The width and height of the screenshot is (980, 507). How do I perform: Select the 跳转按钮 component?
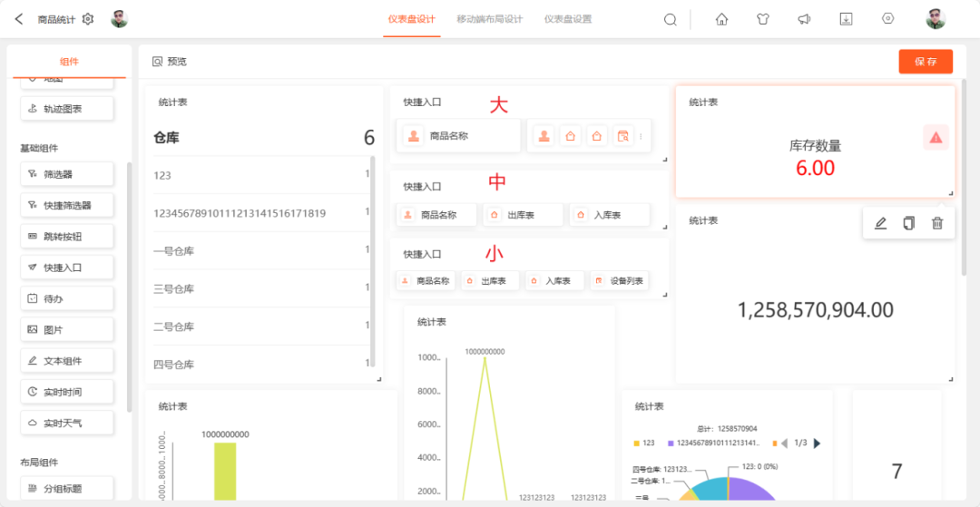67,236
